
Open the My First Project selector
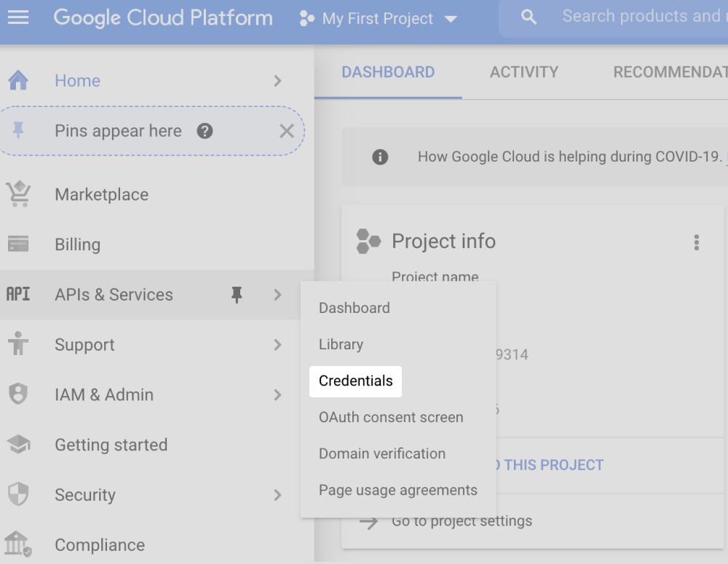click(378, 18)
